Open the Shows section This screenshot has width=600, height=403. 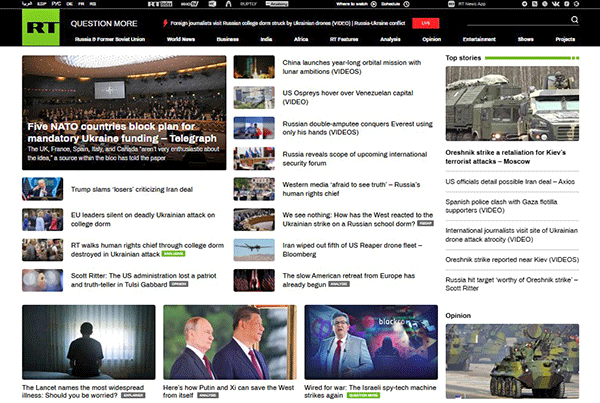point(525,39)
